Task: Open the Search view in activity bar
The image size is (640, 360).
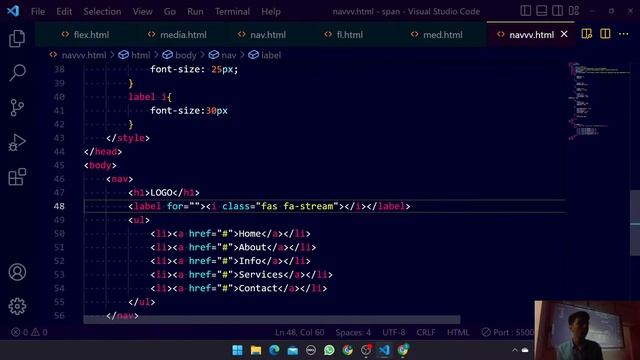Action: pos(17,73)
